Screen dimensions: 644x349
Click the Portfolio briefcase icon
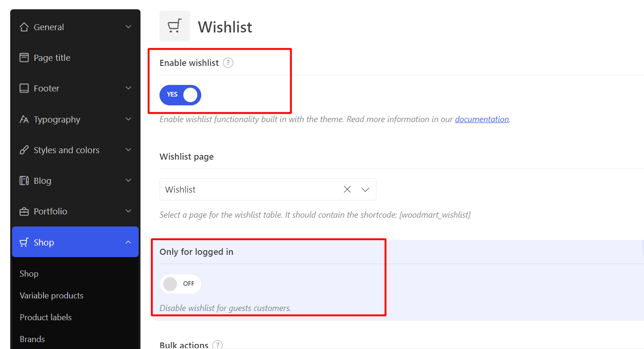(x=24, y=211)
